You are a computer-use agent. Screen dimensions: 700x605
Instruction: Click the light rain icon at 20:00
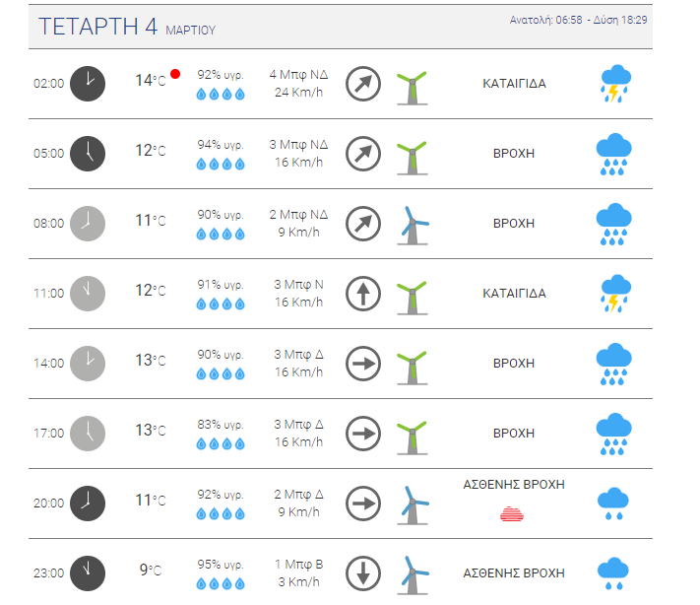coord(613,504)
